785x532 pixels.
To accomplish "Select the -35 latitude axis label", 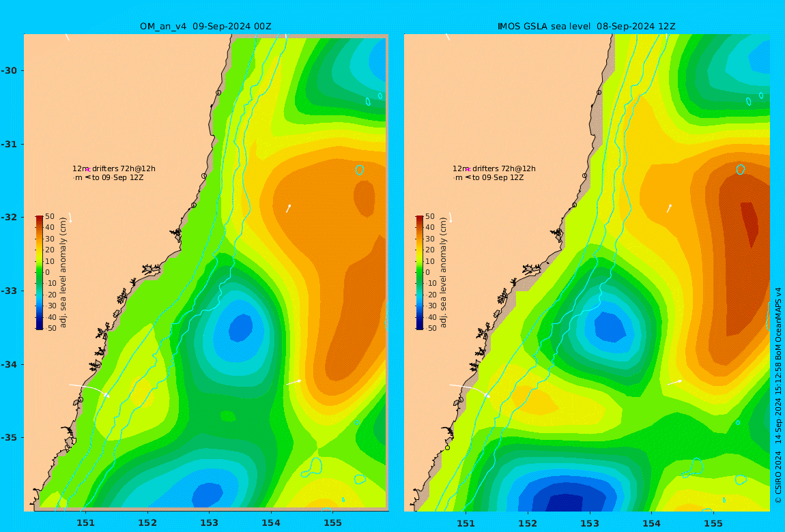I will 9,438.
